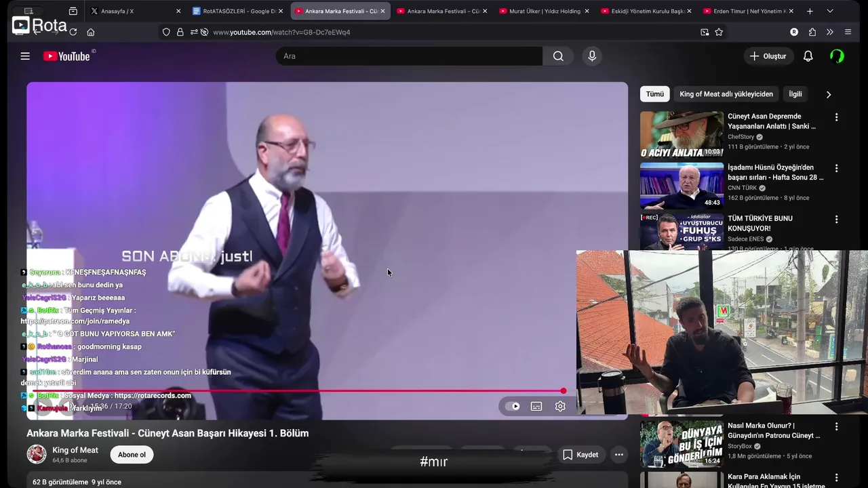The height and width of the screenshot is (488, 868).
Task: Open TÜM TÜRKİYE BUNU KONUŞUYOR thumbnail
Action: (682, 232)
